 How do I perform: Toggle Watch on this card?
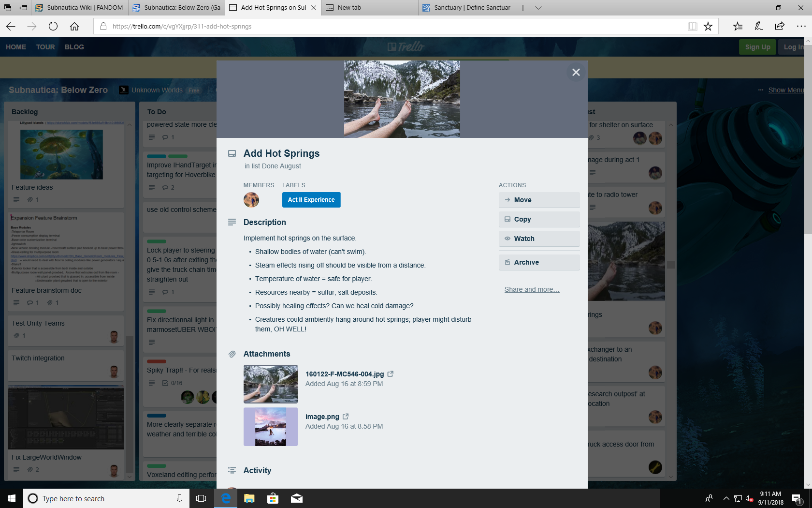click(539, 239)
